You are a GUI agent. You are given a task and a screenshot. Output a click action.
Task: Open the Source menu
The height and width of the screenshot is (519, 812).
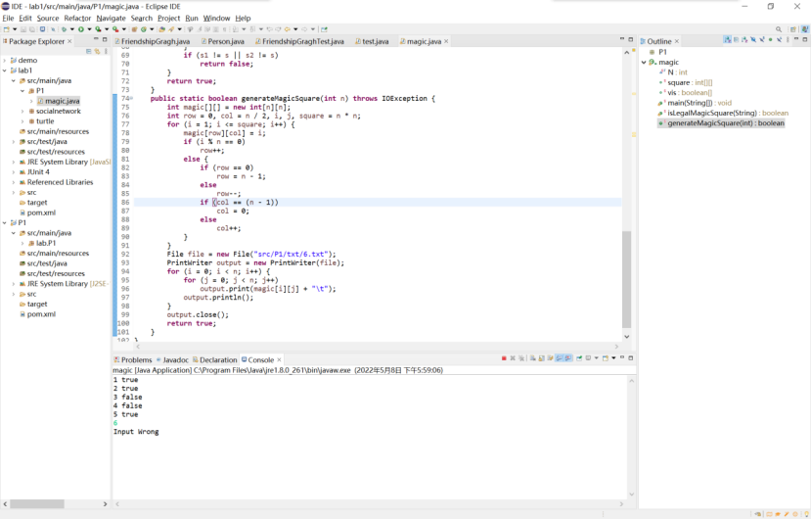[x=48, y=19]
